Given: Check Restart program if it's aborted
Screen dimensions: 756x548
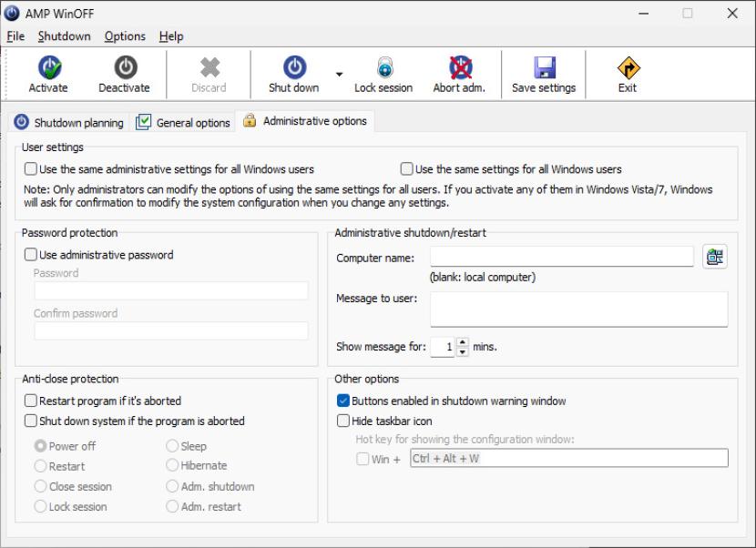Looking at the screenshot, I should [32, 401].
